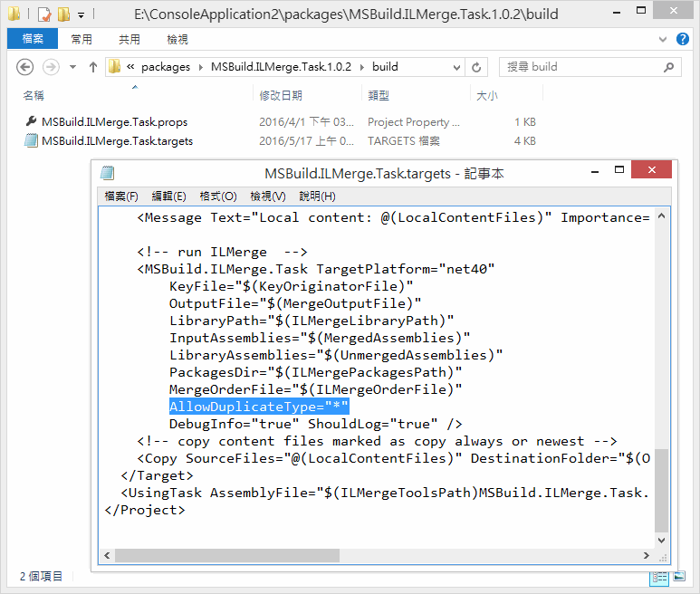Viewport: 700px width, 594px height.
Task: Click 2016/4/1 modified date cell
Action: click(306, 122)
